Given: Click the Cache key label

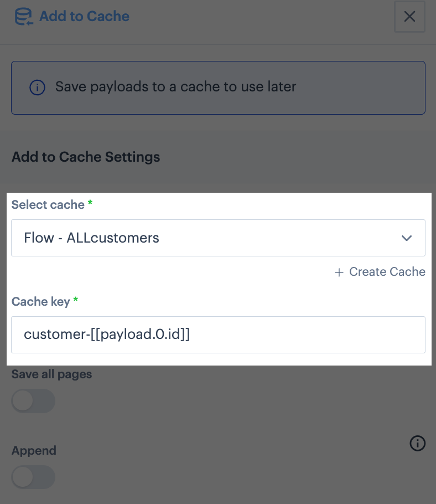Looking at the screenshot, I should point(41,302).
